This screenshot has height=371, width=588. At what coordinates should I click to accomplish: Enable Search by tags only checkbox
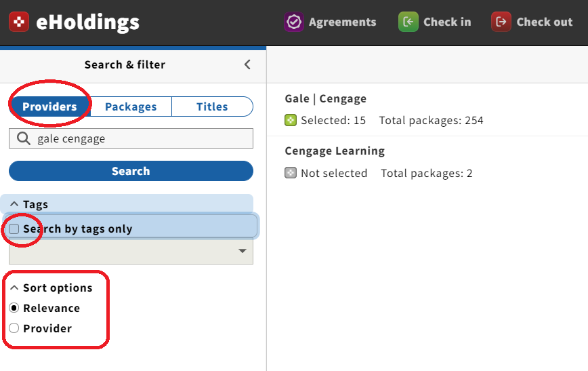tap(14, 229)
